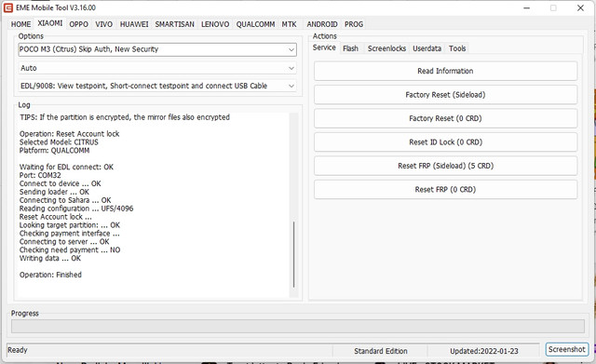Click 'Reading configuration ... UFS/4096' line

tap(76, 209)
